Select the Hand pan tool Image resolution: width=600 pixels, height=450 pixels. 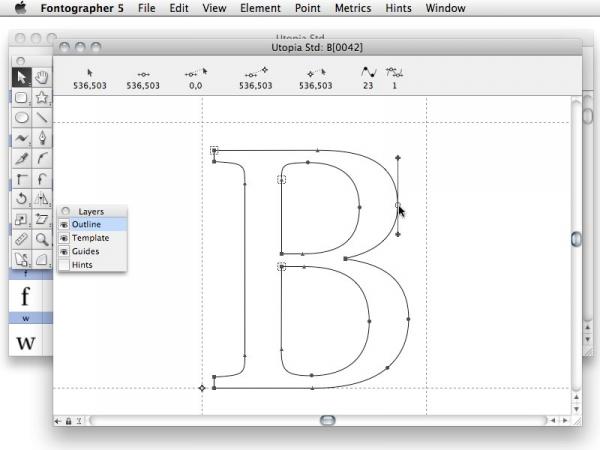click(42, 77)
